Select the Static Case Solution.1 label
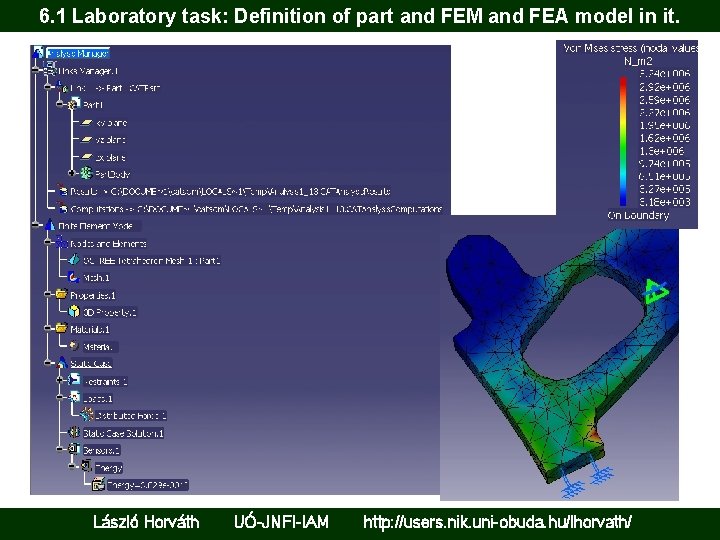 click(123, 433)
